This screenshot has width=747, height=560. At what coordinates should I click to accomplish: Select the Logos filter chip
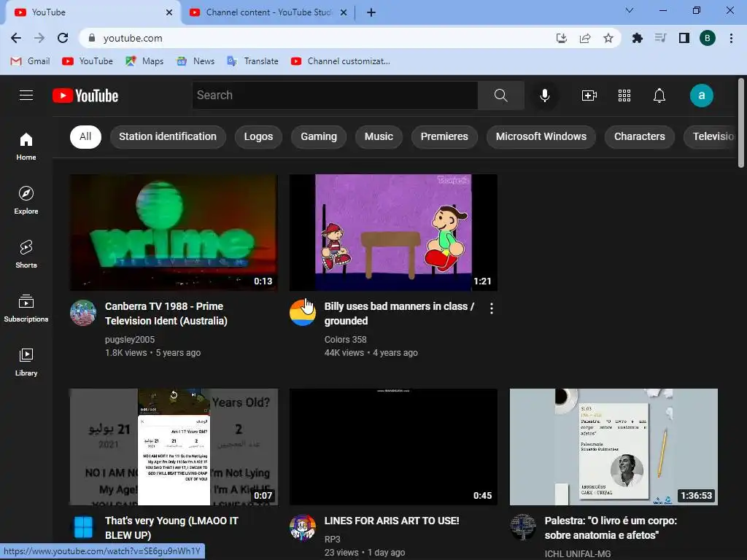[258, 136]
